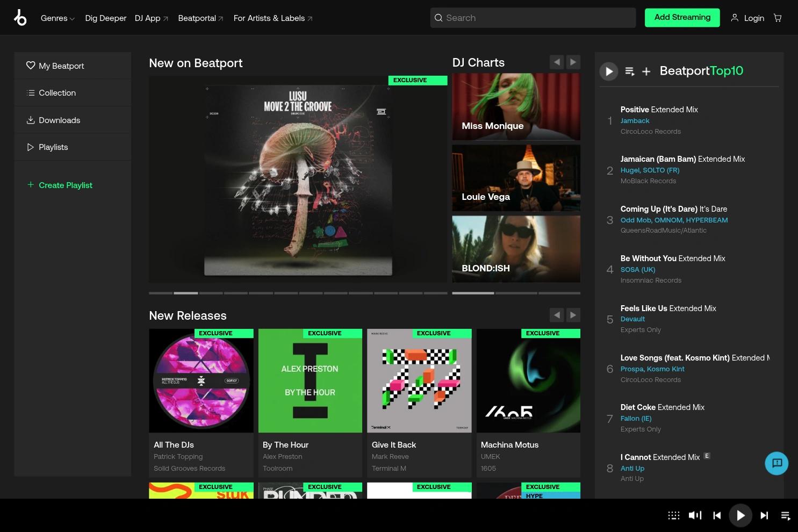Open My Beatport in the sidebar
Viewport: 798px width, 532px height.
click(73, 66)
